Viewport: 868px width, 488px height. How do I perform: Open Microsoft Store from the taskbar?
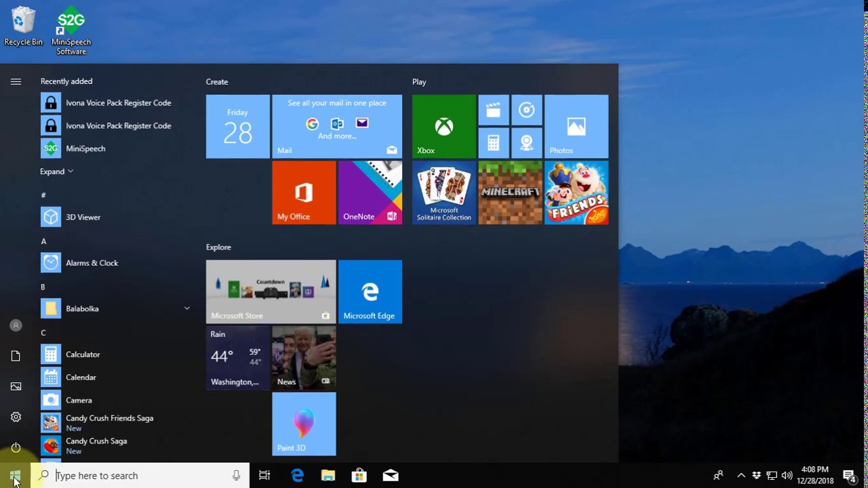[359, 476]
